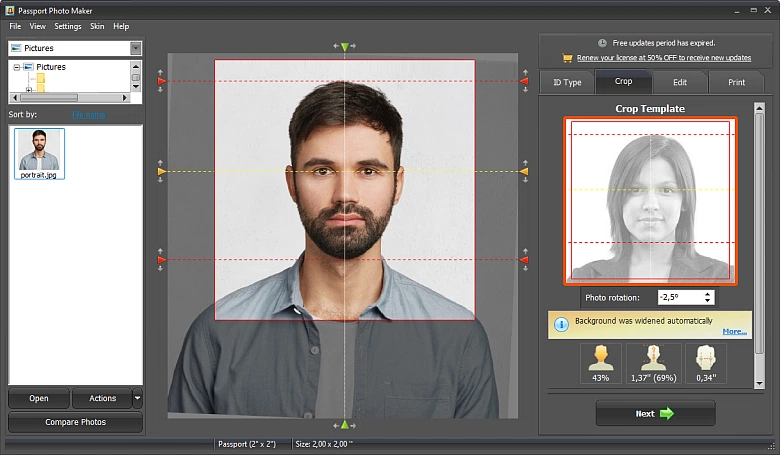Select the portrait.jpg thumbnail
Screen dimensions: 780x455
(x=40, y=153)
